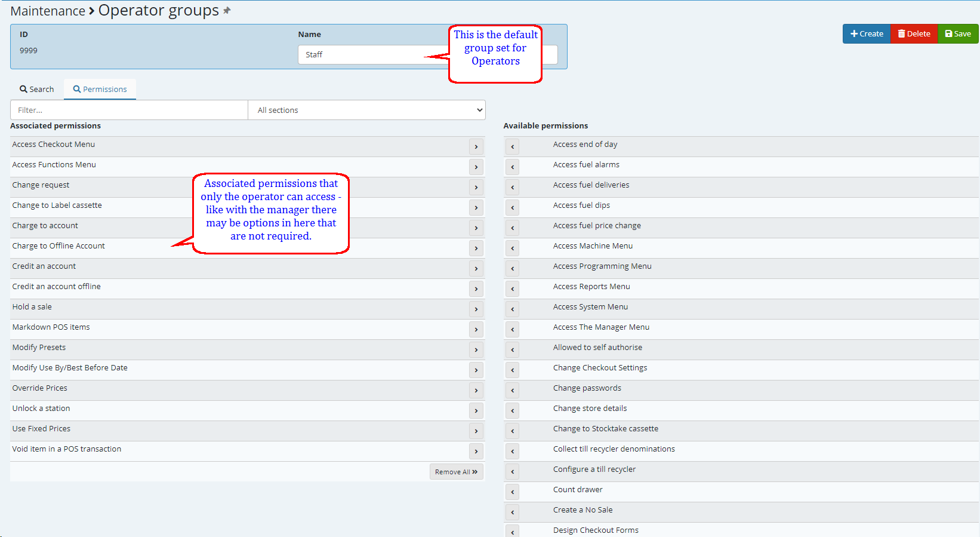Add Access fuel dips permission arrow
Image resolution: width=980 pixels, height=537 pixels.
(512, 208)
